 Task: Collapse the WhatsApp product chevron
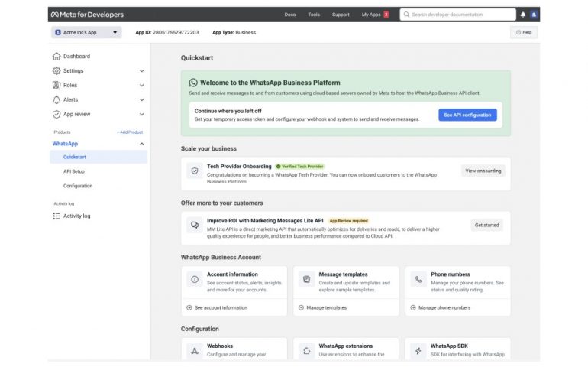click(x=142, y=144)
